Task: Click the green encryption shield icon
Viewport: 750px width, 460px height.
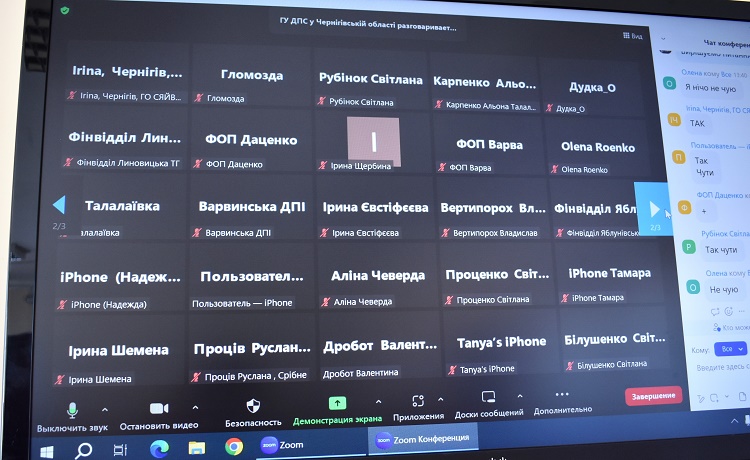Action: pyautogui.click(x=65, y=10)
